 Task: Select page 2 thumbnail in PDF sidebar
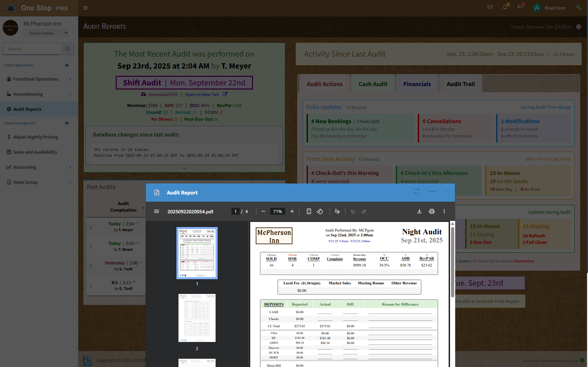click(x=197, y=318)
